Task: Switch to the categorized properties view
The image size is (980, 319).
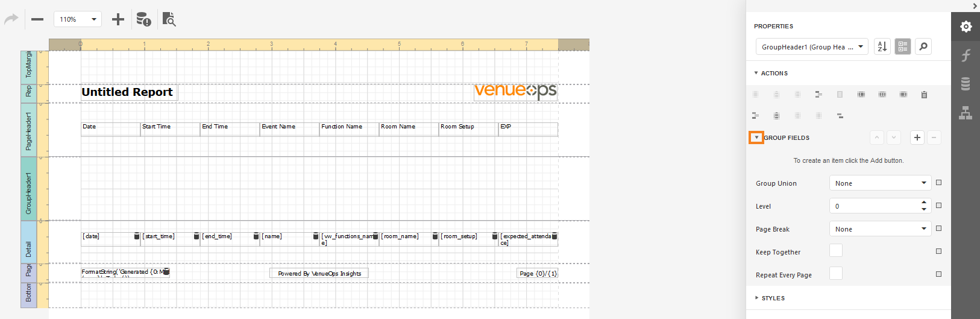Action: click(x=903, y=46)
